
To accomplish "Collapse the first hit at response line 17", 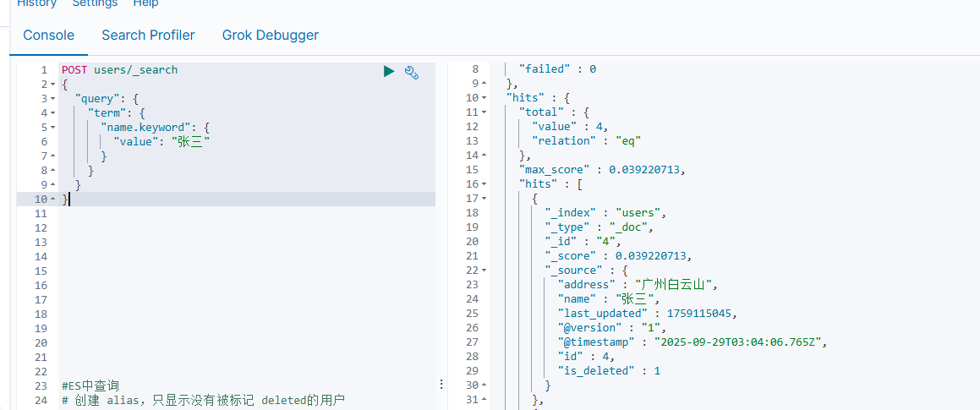I will click(x=484, y=199).
